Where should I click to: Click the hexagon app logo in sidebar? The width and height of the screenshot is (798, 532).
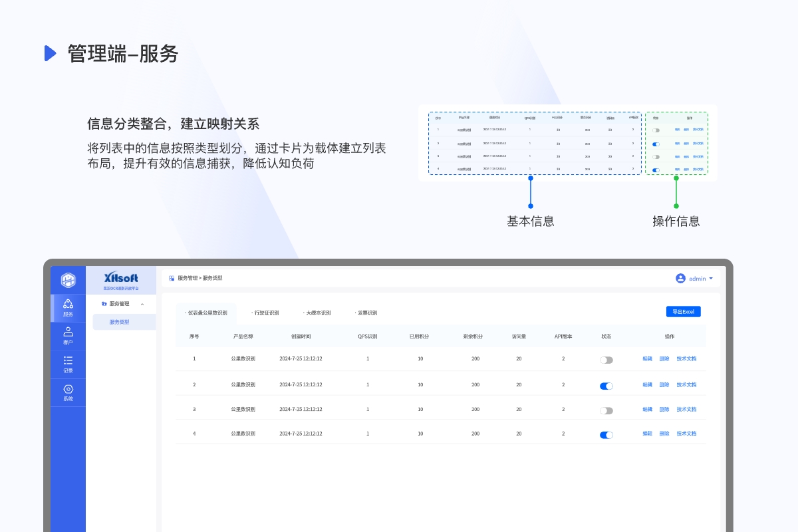click(x=68, y=280)
